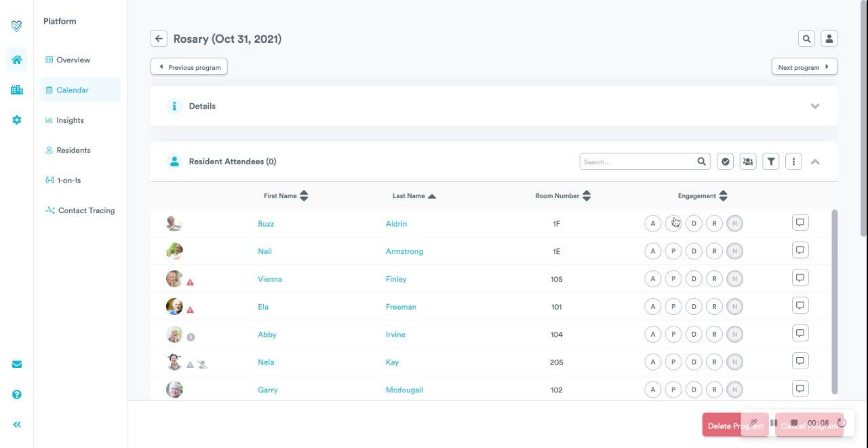The height and width of the screenshot is (448, 868).
Task: Open the help question mark icon
Action: 17,394
